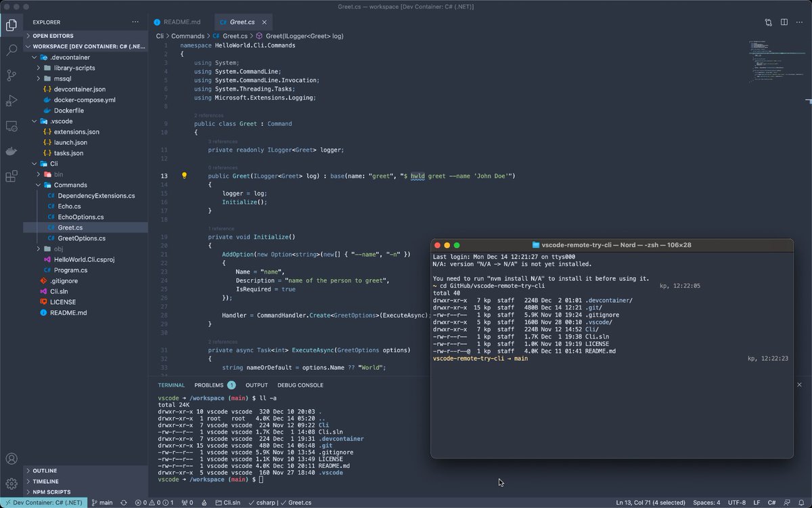Screen dimensions: 812x508
Task: Switch to the README.md editor tab
Action: tap(181, 22)
